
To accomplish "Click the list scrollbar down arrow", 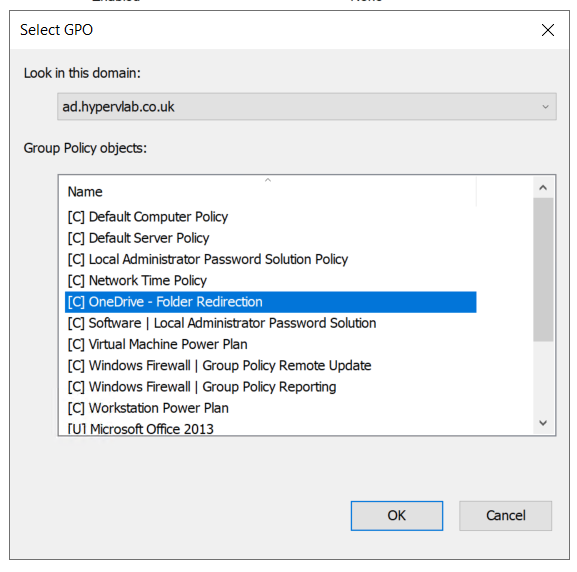I will (x=543, y=423).
